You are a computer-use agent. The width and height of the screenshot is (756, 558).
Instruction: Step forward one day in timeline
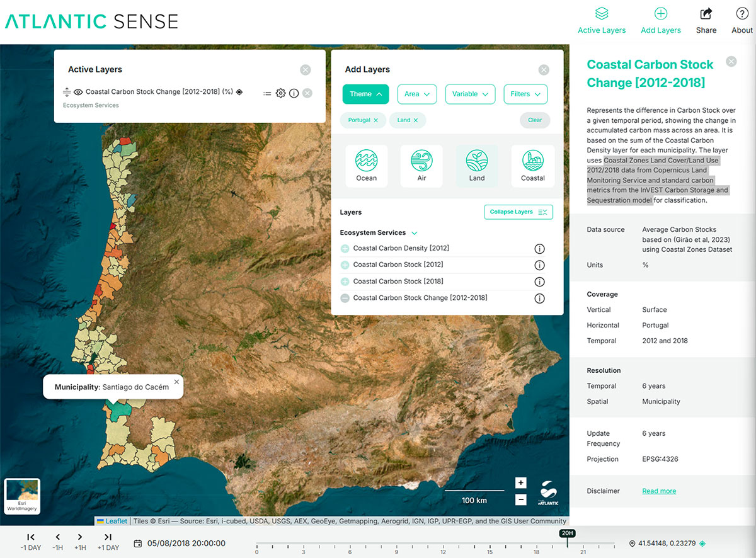pos(108,542)
